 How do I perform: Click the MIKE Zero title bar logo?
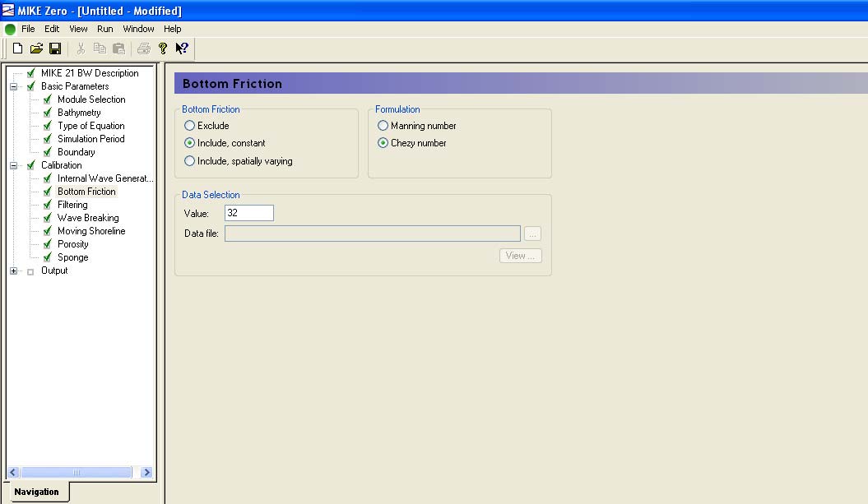click(7, 10)
